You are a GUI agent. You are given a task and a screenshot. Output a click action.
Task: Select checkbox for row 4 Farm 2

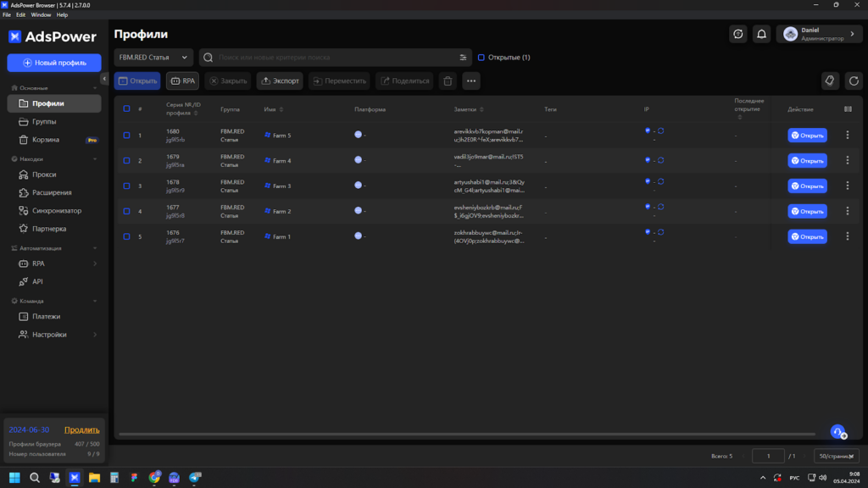[127, 211]
